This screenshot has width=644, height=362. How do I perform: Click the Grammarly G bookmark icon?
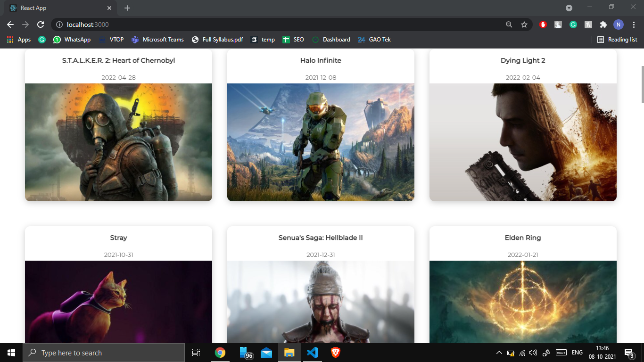42,40
